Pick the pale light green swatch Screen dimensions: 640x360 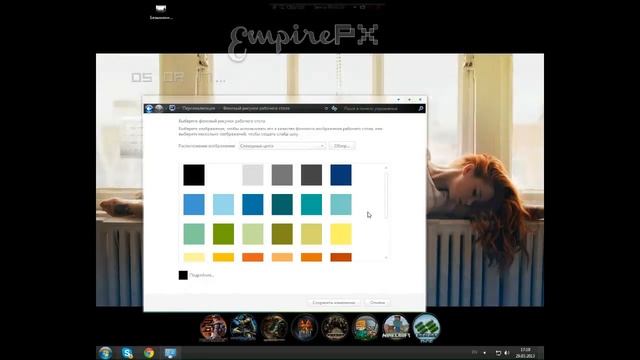[x=253, y=234]
